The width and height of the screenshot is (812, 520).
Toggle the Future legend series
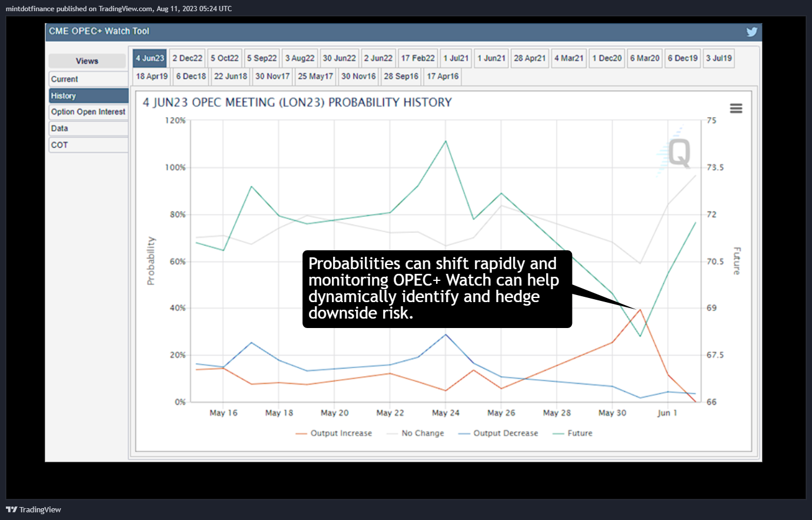[573, 433]
